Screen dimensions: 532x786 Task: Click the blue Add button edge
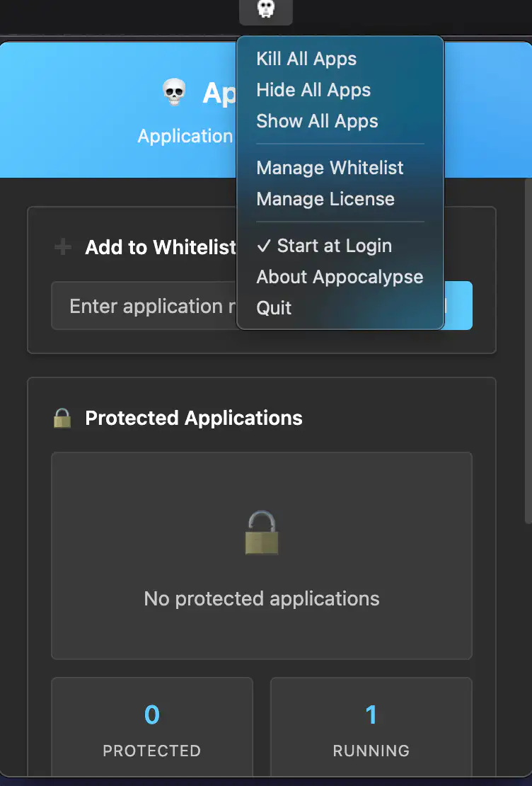coord(458,305)
